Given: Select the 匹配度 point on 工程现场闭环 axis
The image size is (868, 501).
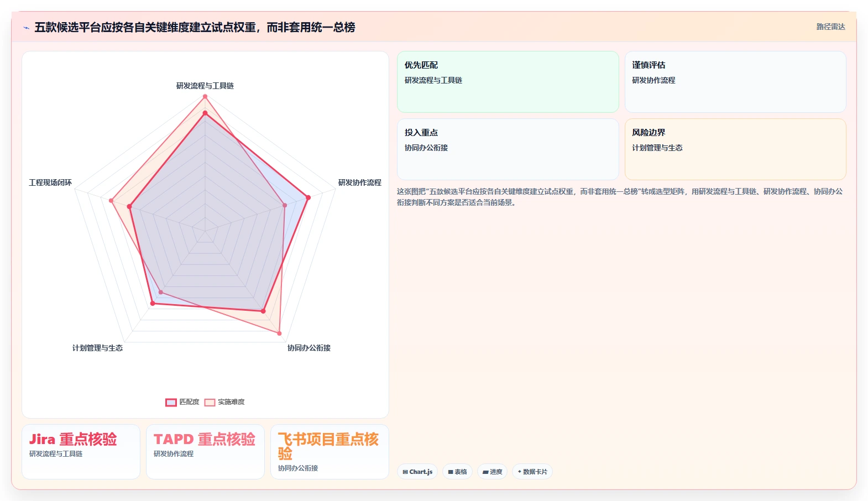Looking at the screenshot, I should click(129, 207).
